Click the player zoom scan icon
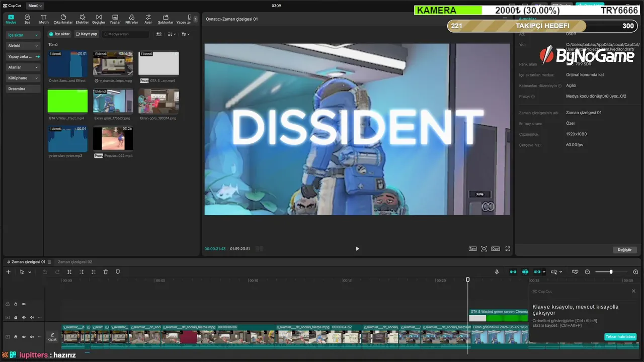The height and width of the screenshot is (362, 644). 484,249
